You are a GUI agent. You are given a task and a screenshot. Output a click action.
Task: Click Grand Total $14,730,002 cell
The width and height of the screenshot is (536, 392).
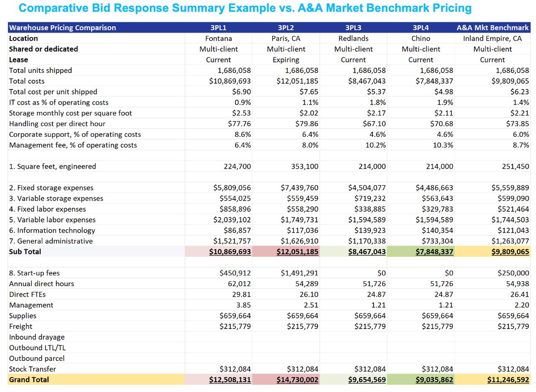286,379
